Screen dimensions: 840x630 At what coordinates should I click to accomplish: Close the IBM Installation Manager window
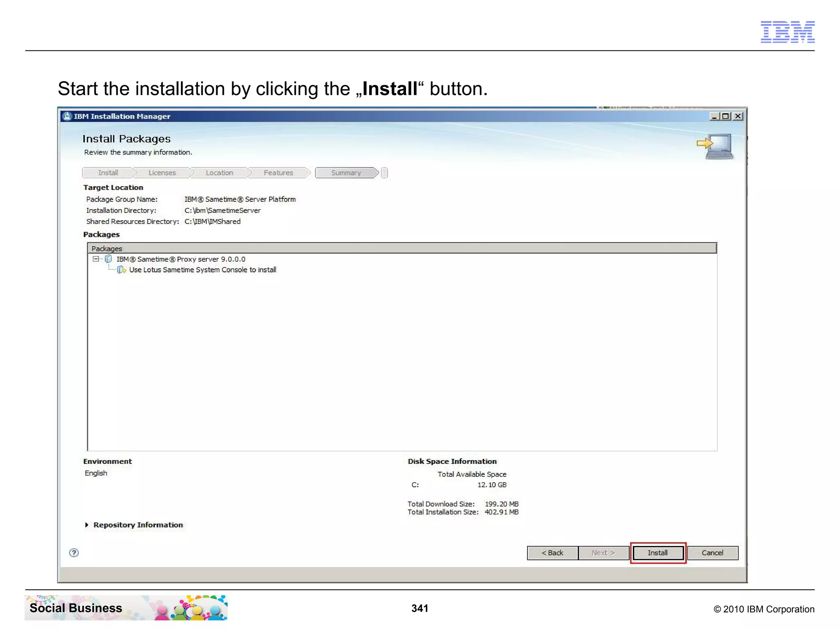point(738,116)
